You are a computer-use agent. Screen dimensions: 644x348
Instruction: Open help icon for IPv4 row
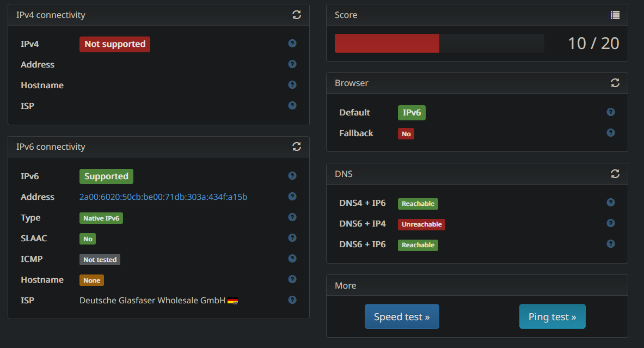click(292, 44)
